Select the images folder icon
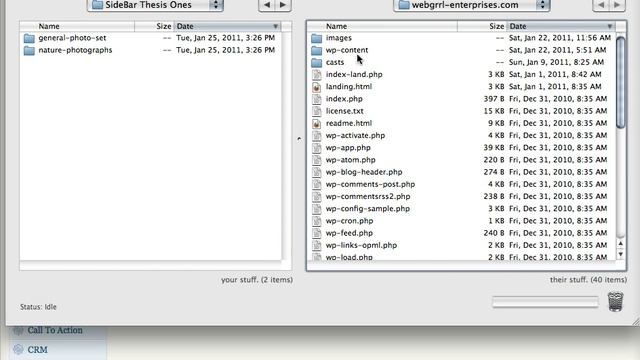640x360 pixels. tap(316, 38)
